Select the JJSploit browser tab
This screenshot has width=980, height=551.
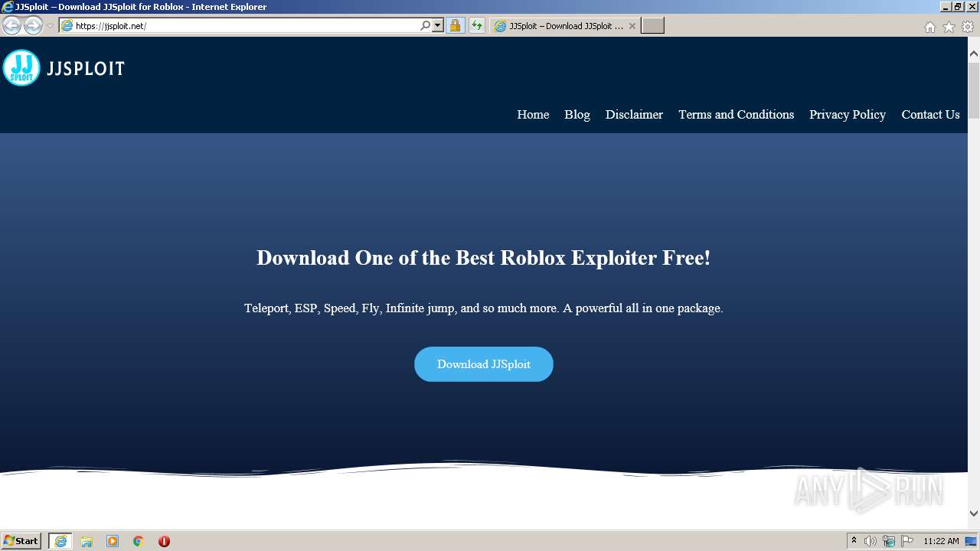pyautogui.click(x=565, y=25)
